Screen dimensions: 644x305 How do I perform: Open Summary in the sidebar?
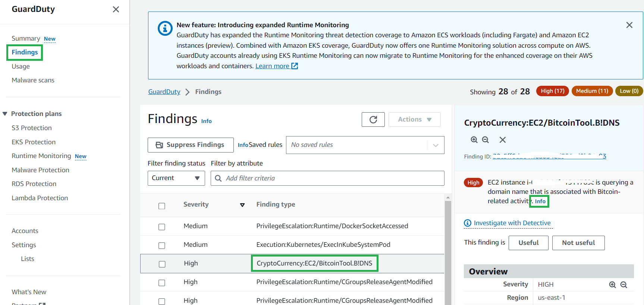26,38
